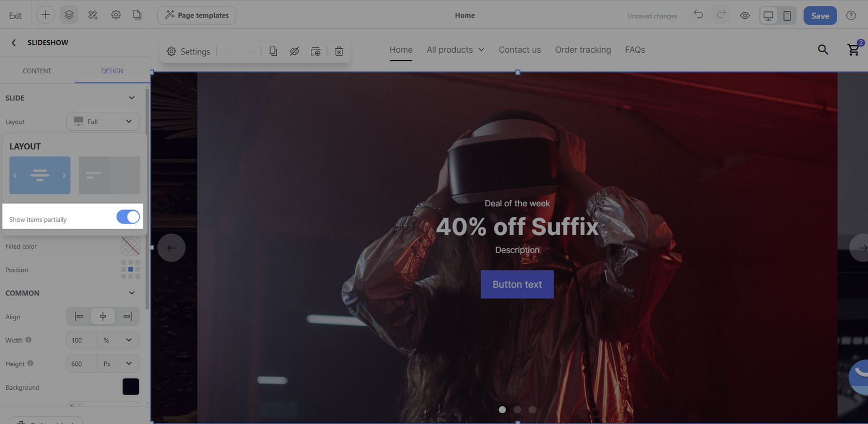
Task: Redo the last change
Action: pyautogui.click(x=721, y=15)
